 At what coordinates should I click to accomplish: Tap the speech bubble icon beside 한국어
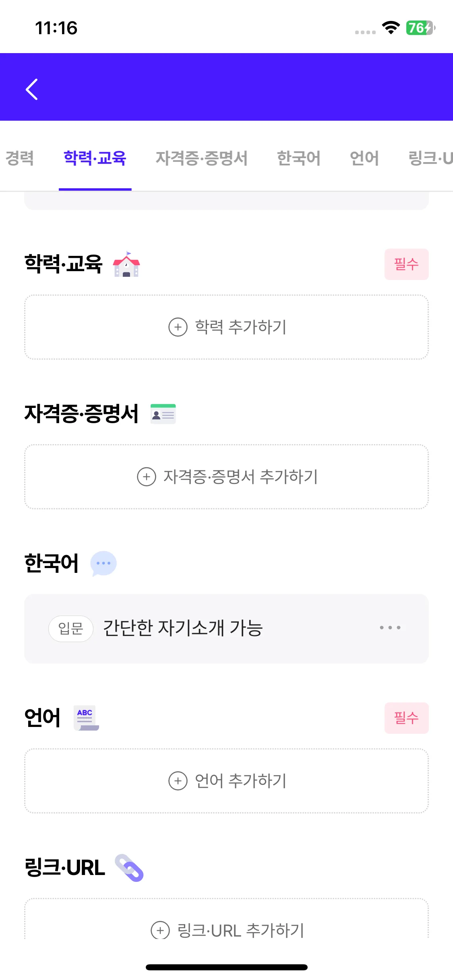(103, 563)
